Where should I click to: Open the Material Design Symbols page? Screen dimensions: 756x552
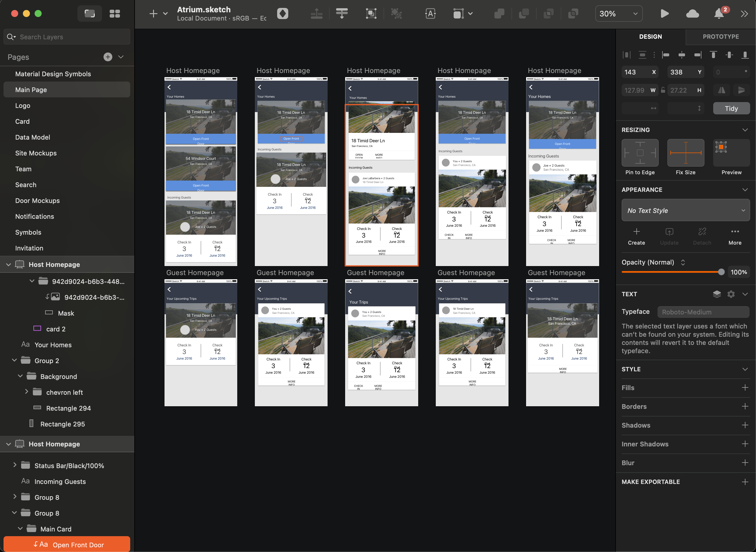coord(53,74)
